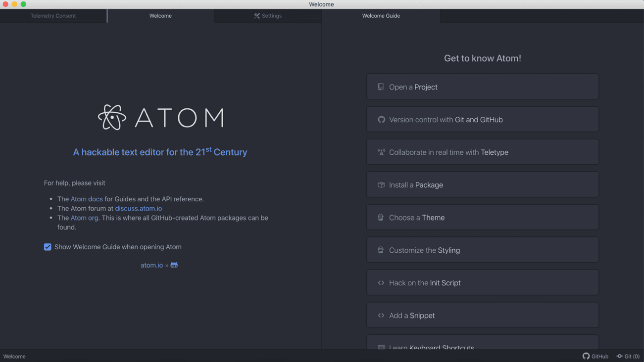Minimize the window with the yellow button
The height and width of the screenshot is (362, 644).
(x=14, y=4)
